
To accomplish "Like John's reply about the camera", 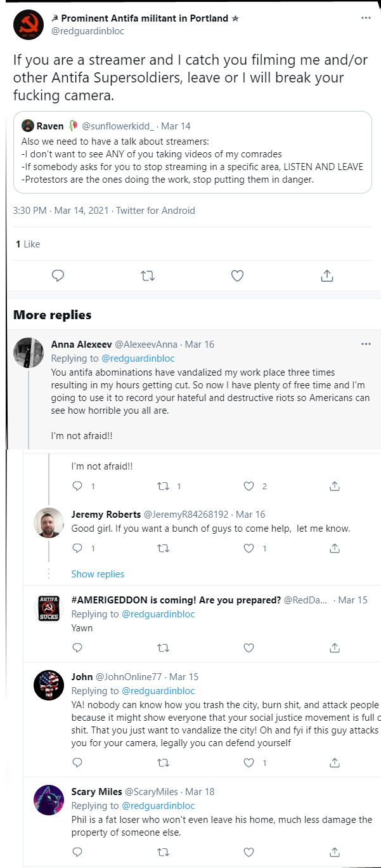I will click(x=249, y=763).
